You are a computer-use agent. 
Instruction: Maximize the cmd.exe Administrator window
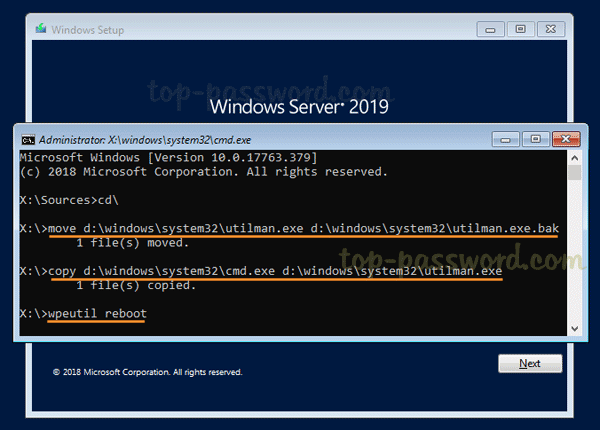tap(536, 139)
